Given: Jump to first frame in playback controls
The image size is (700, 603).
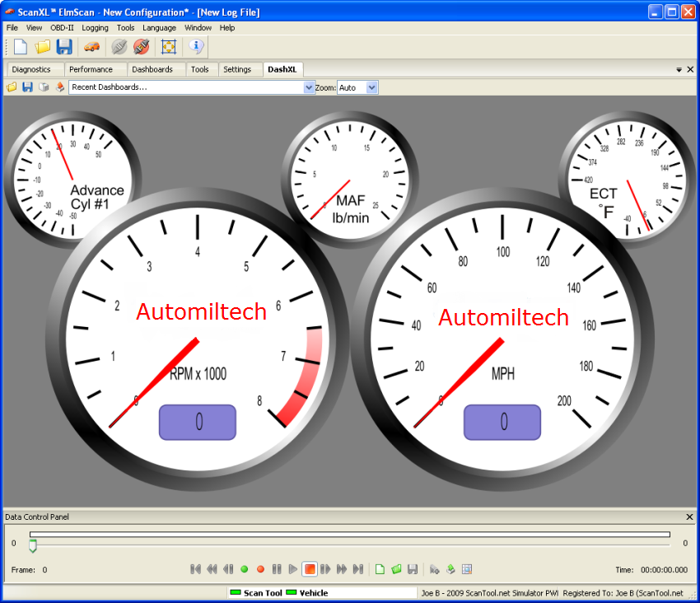Looking at the screenshot, I should 195,569.
